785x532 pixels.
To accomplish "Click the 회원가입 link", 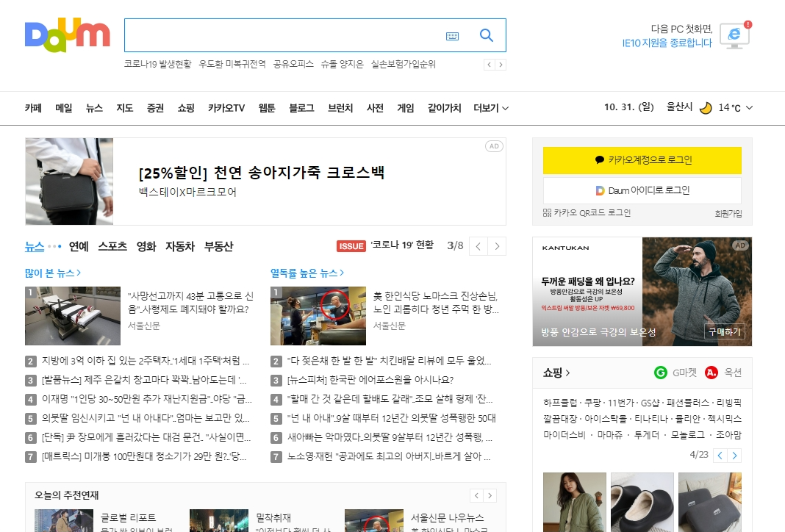I will pos(728,213).
